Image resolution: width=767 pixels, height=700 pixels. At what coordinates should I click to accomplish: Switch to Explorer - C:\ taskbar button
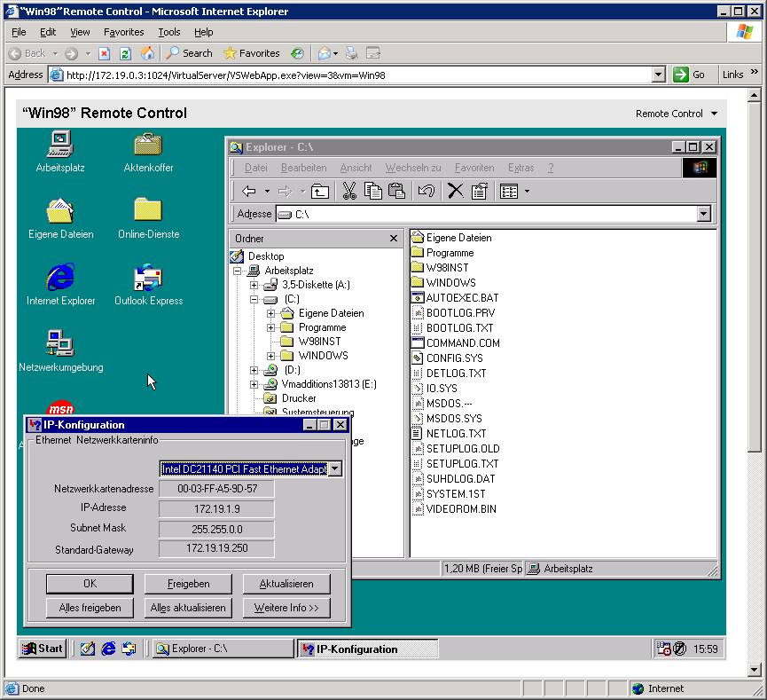[x=223, y=649]
